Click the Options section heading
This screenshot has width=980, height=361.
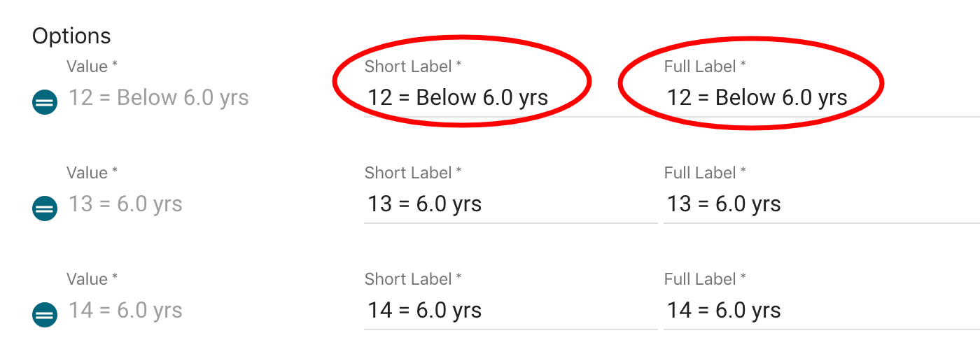click(71, 36)
